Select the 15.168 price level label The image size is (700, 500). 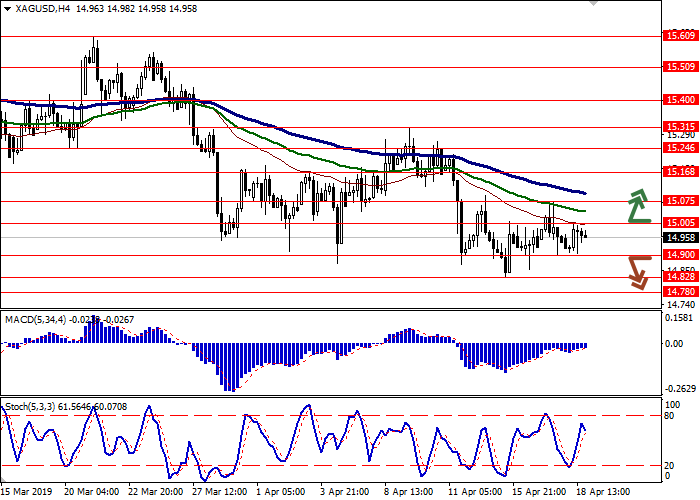tap(680, 171)
